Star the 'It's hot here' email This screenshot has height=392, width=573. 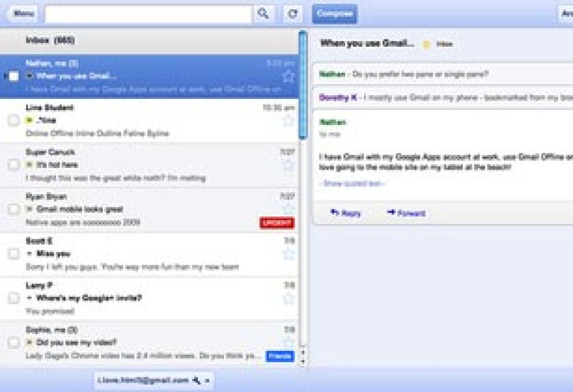point(288,165)
